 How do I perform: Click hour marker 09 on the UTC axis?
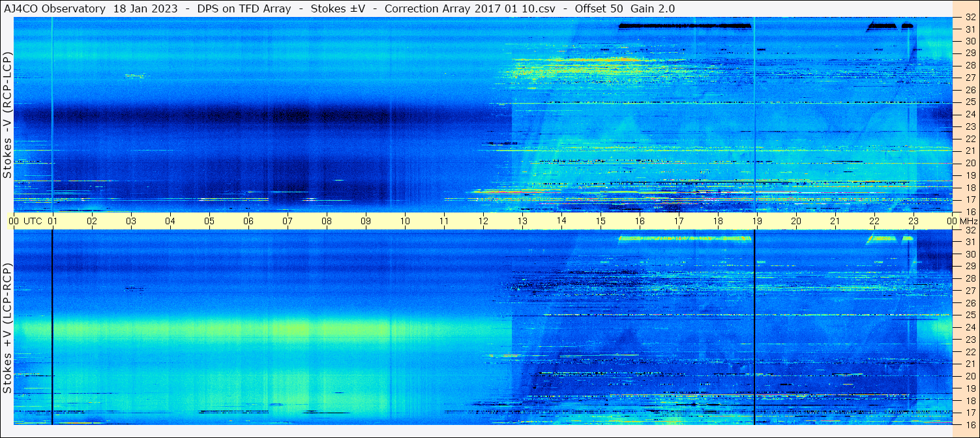366,222
